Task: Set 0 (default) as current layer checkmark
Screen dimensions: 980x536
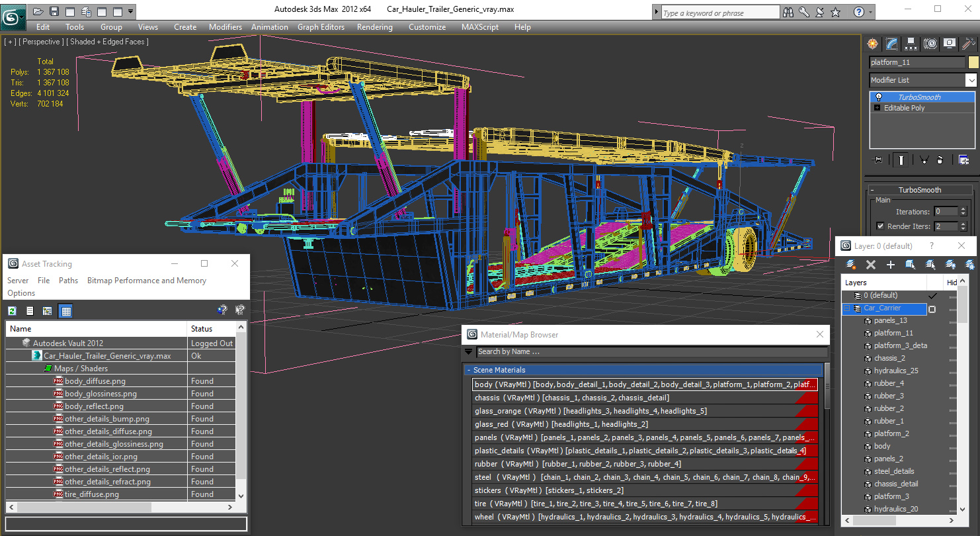Action: [932, 295]
